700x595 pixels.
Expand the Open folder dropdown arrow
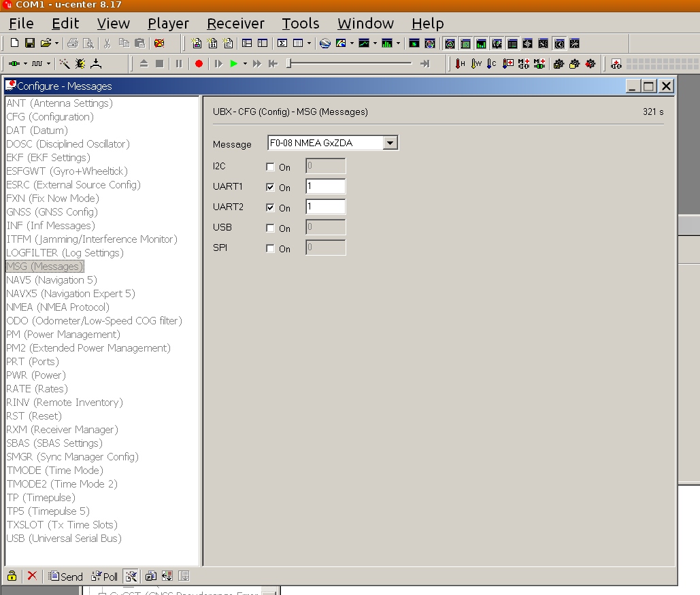pos(56,44)
